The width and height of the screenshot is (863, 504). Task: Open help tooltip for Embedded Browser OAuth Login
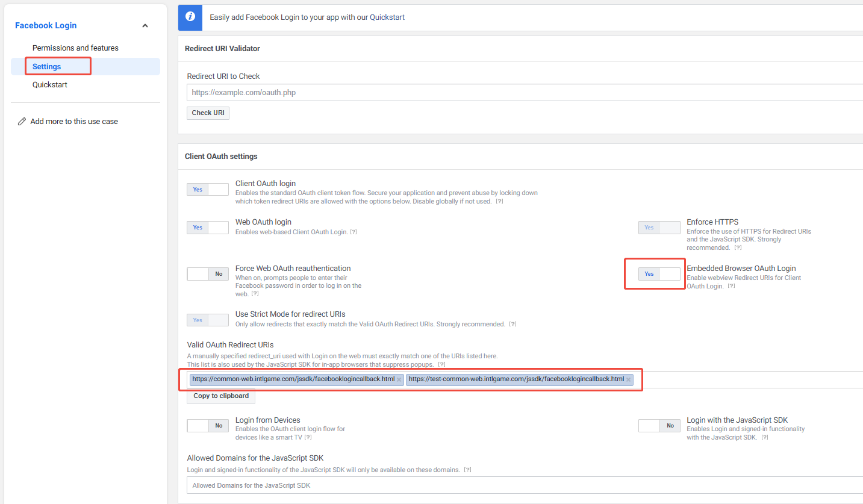point(731,286)
